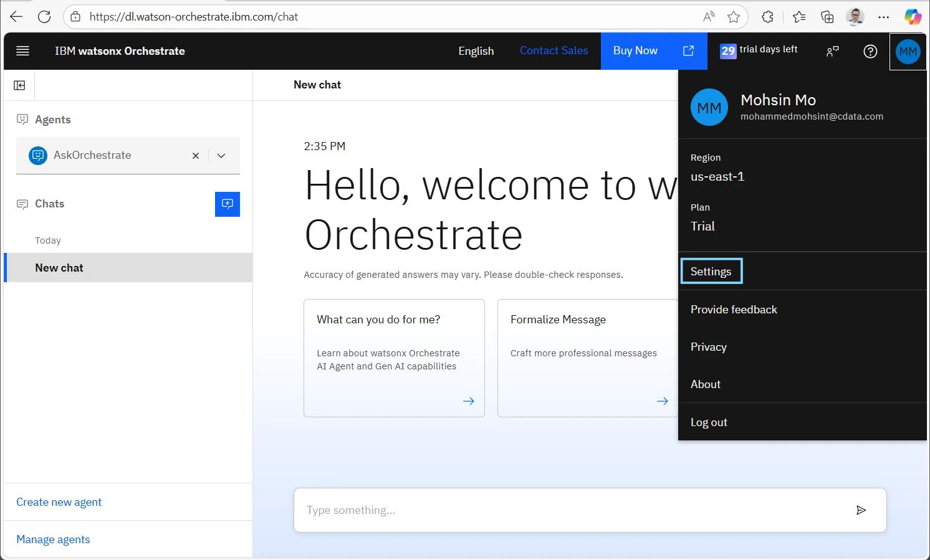Click the Create new agent link
Screen dimensions: 930x560
pyautogui.click(x=59, y=502)
